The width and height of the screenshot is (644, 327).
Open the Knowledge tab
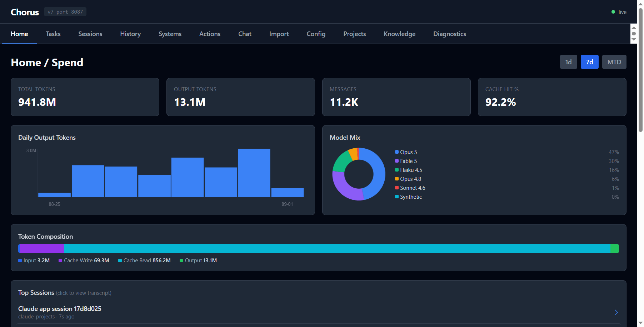(x=400, y=34)
